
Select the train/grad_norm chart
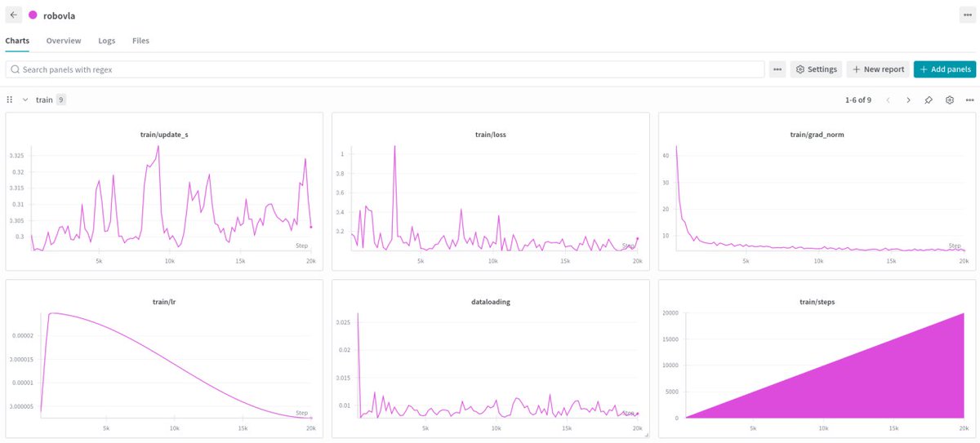click(x=817, y=192)
